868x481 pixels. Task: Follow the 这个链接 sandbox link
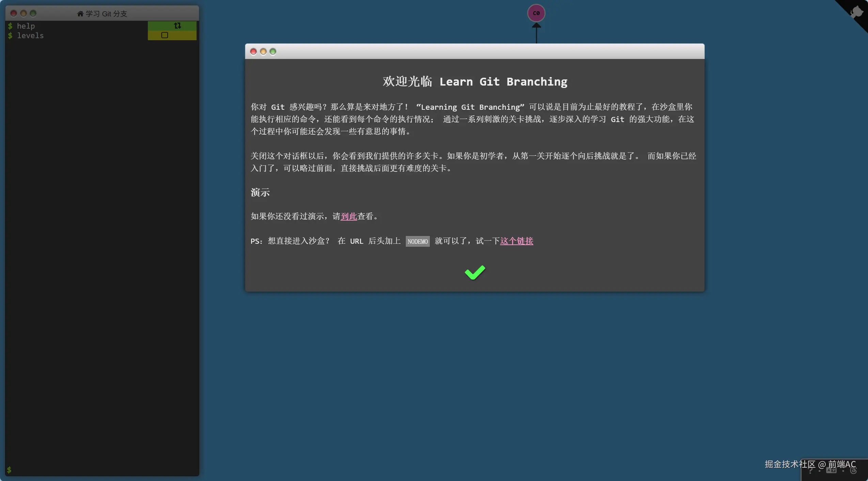(x=516, y=241)
